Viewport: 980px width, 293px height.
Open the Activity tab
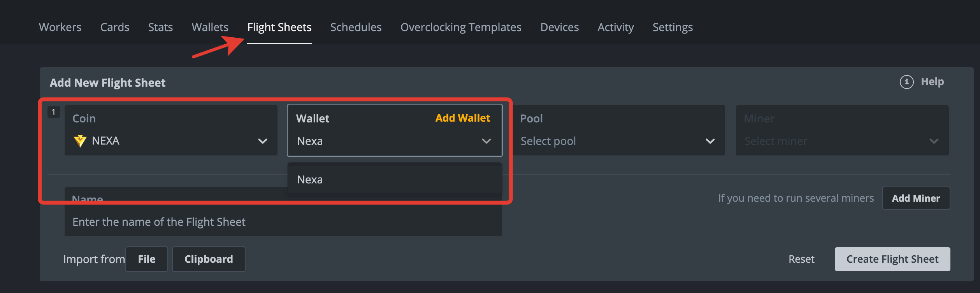pyautogui.click(x=615, y=27)
